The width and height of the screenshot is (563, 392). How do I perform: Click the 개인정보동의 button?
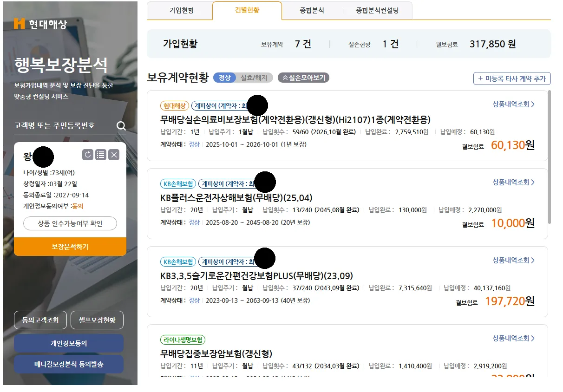click(x=69, y=343)
